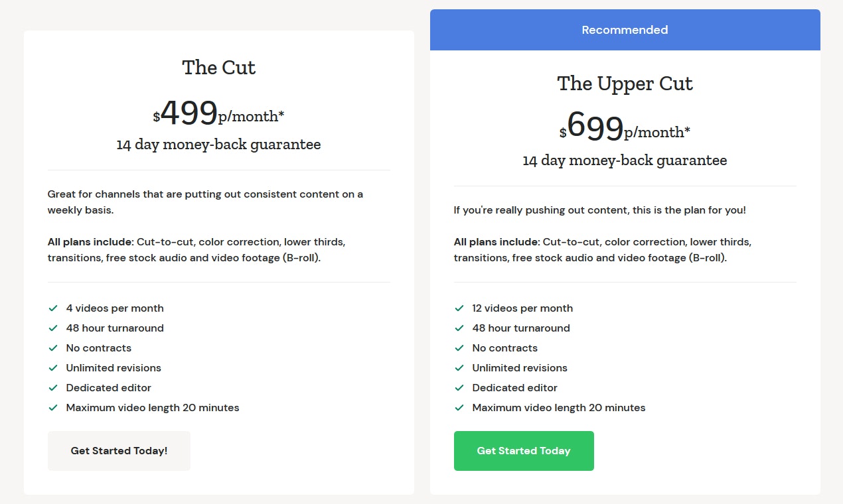Click the green Get Started Today button

pos(524,451)
